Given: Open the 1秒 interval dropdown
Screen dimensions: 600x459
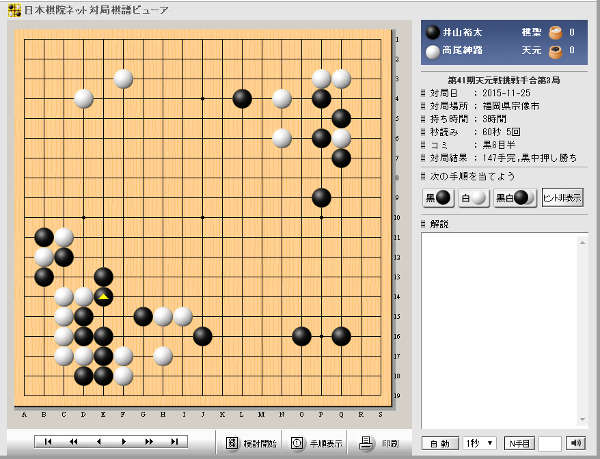Looking at the screenshot, I should coord(479,443).
